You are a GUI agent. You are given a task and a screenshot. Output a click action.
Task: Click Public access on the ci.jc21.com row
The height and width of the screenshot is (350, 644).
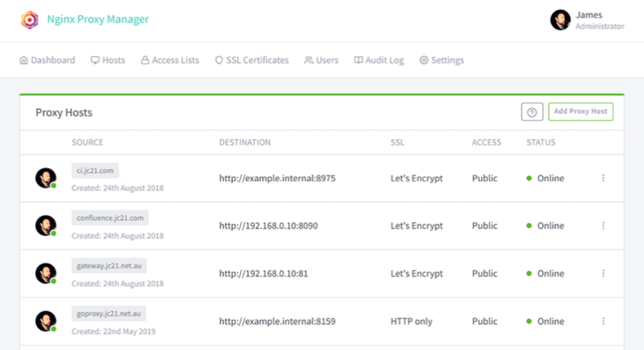coord(485,178)
